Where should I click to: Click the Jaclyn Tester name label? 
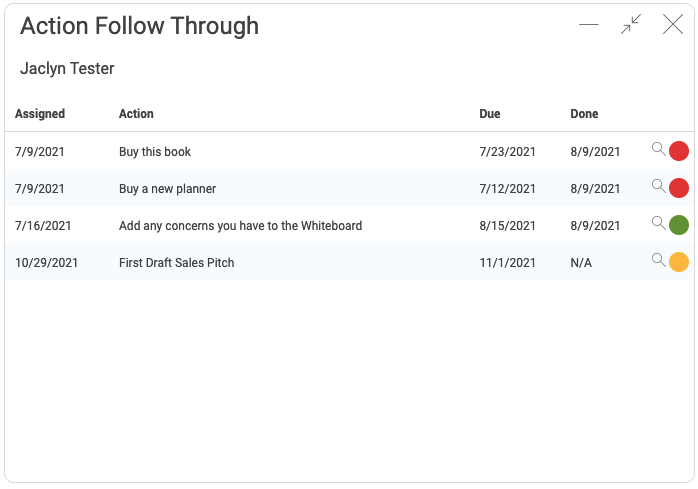pos(67,69)
